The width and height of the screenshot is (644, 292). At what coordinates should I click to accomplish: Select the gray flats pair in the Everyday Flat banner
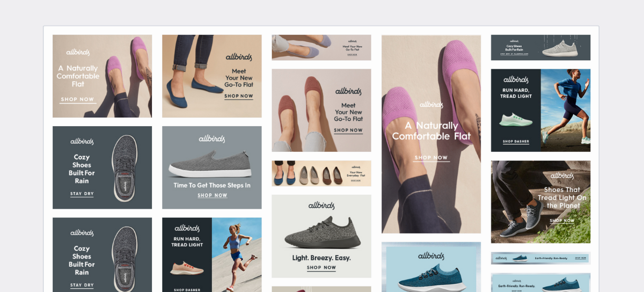(309, 175)
